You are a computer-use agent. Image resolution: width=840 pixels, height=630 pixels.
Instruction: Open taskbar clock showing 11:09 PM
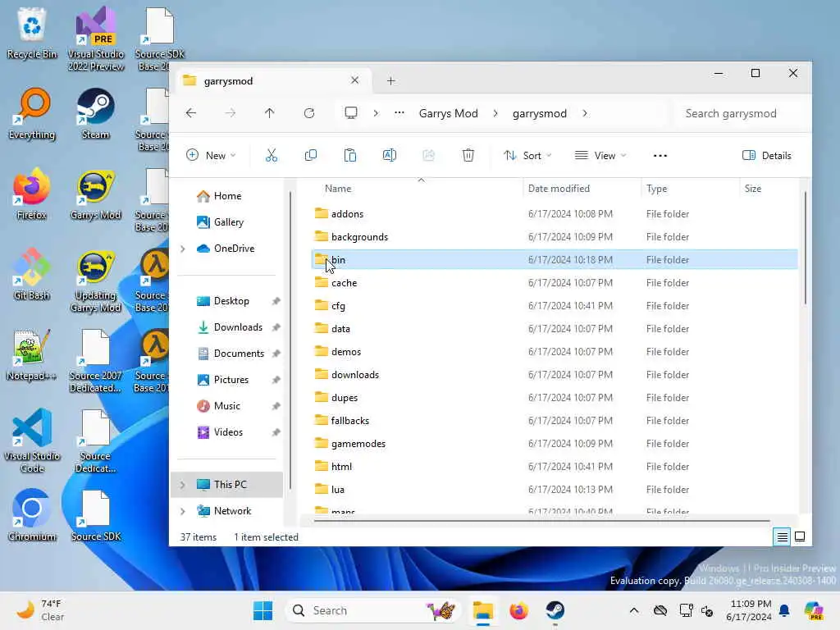pyautogui.click(x=750, y=610)
